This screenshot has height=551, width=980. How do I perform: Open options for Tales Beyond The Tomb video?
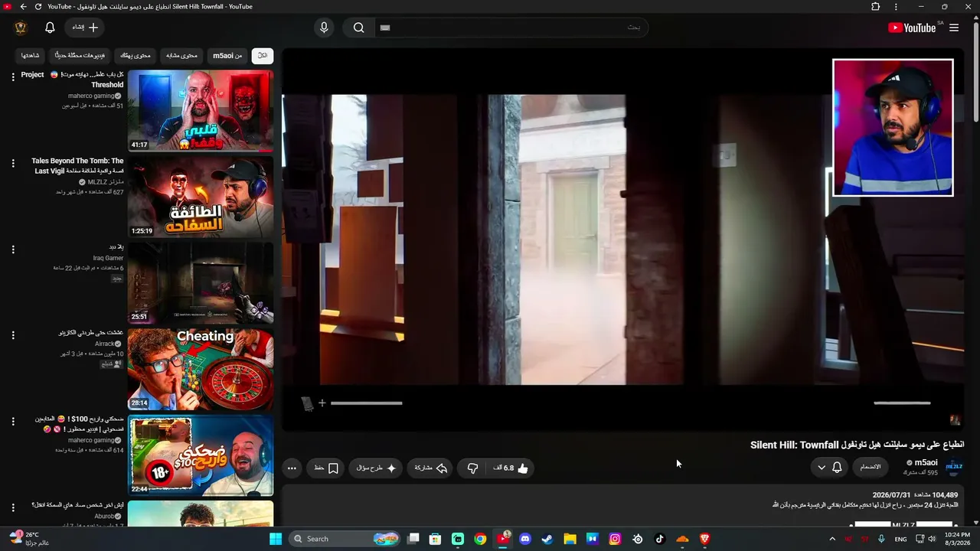coord(12,163)
